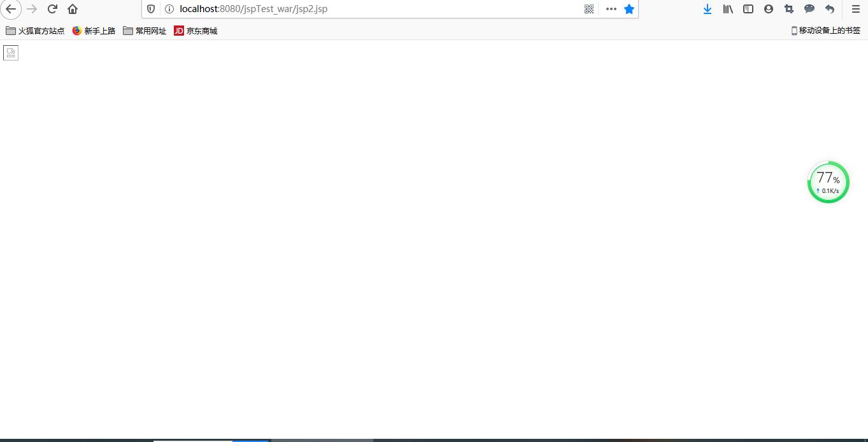Screen dimensions: 868x442
Task: Open the Firefox hamburger menu
Action: [x=856, y=9]
